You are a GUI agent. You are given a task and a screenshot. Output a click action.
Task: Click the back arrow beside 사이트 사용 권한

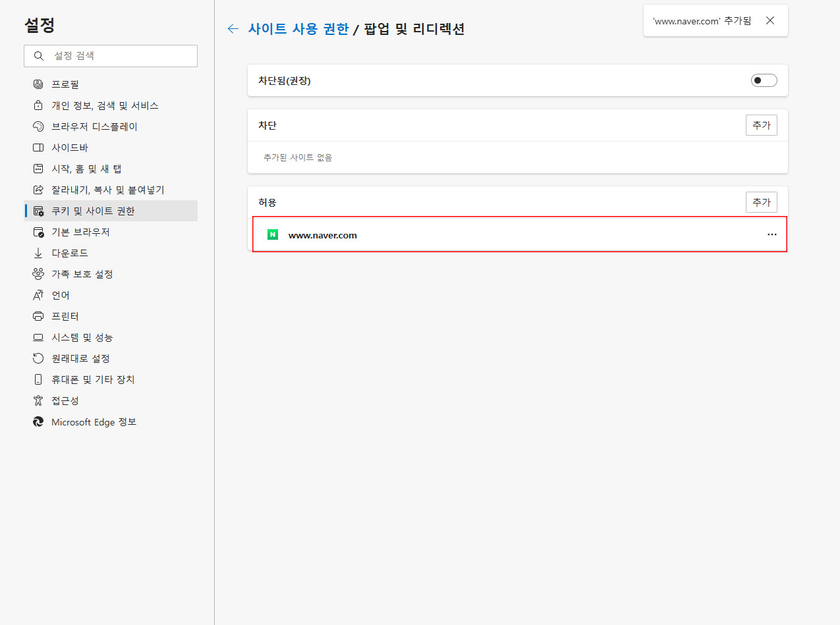click(233, 28)
